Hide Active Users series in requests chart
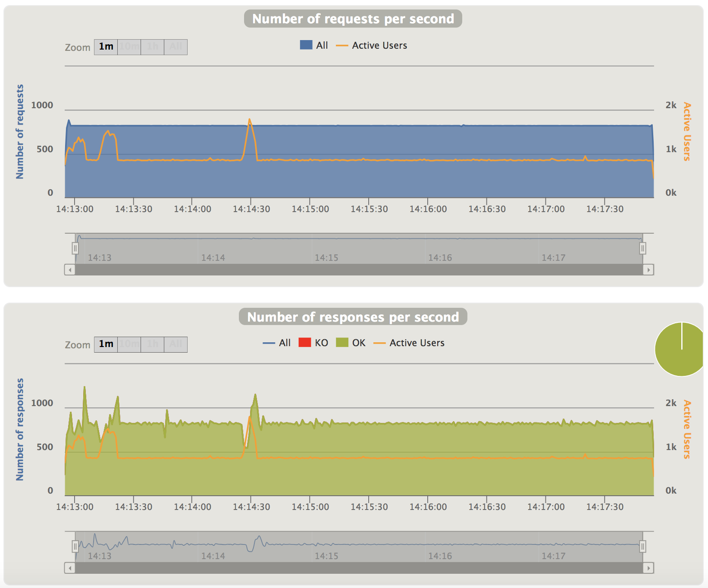Screen dimensions: 708x588 (372, 45)
